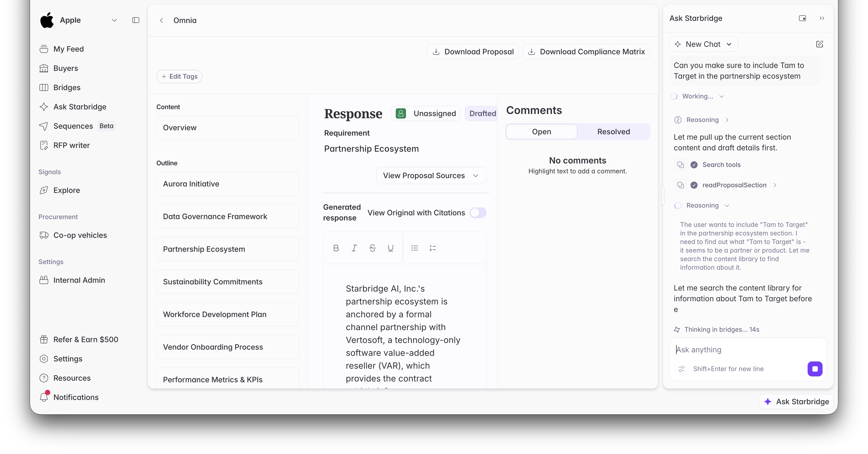Open Resources help item
868x454 pixels.
72,378
